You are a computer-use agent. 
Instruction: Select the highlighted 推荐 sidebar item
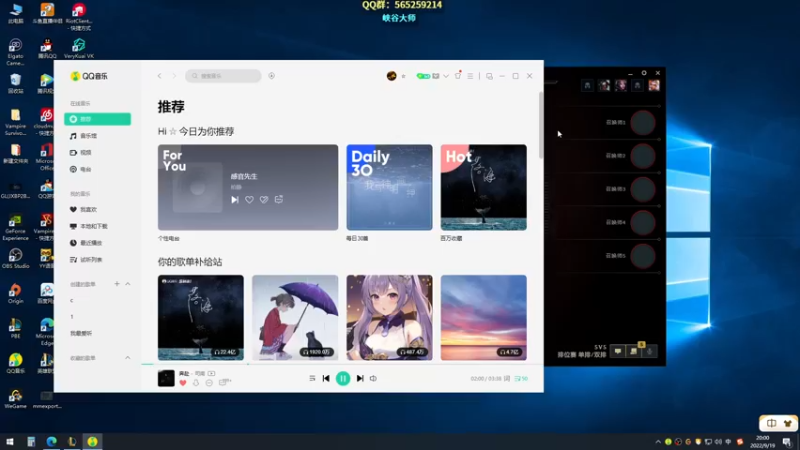tap(97, 119)
